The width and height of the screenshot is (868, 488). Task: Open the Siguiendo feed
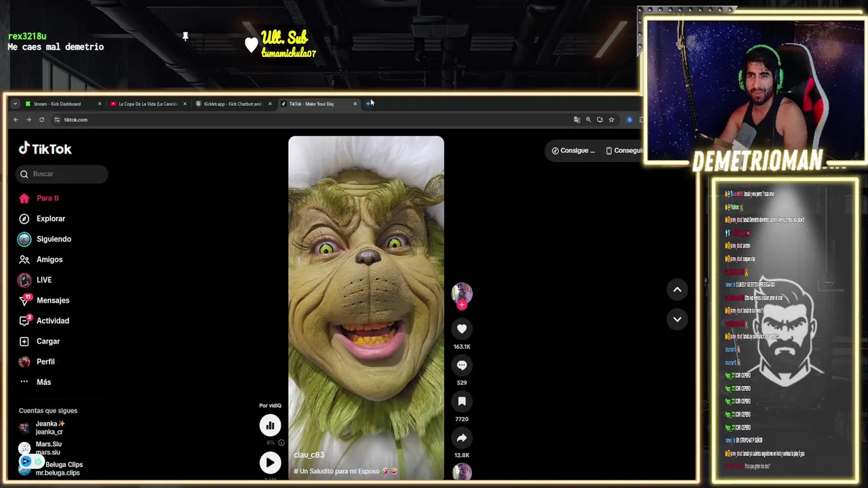(45, 239)
